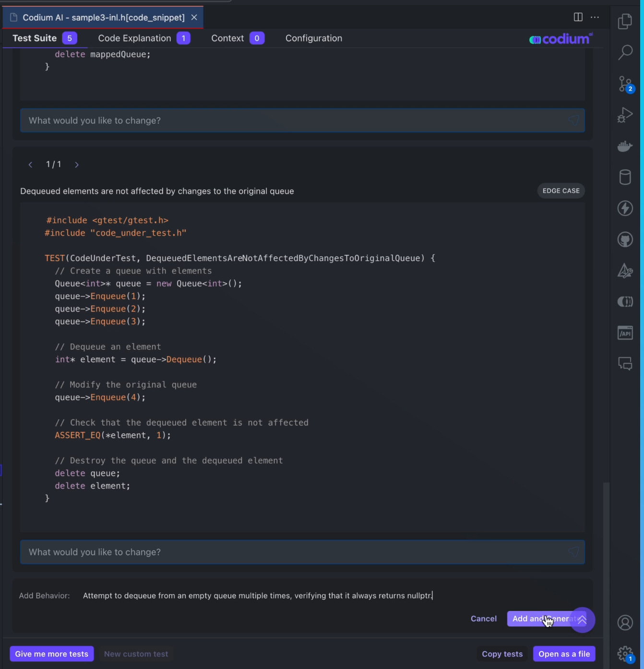Click Open as a file
The width and height of the screenshot is (644, 669).
[x=564, y=654]
